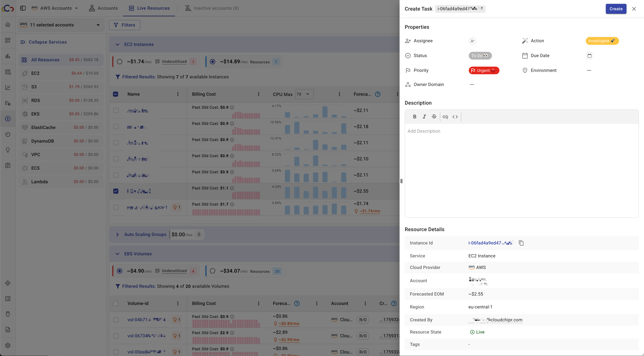
Task: Expand the Auto Scaling Groups section
Action: tap(117, 234)
